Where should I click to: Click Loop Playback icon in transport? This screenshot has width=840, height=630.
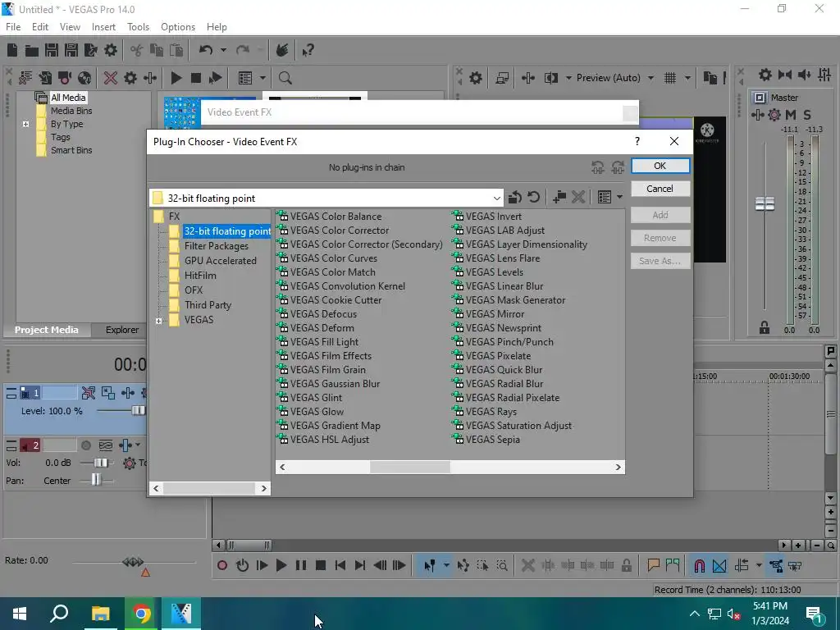pos(242,565)
